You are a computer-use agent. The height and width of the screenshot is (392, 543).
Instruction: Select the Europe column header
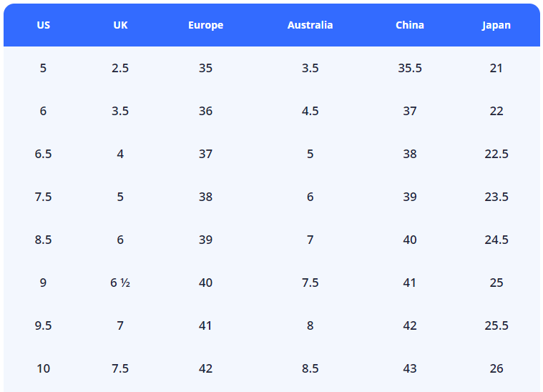pyautogui.click(x=205, y=25)
